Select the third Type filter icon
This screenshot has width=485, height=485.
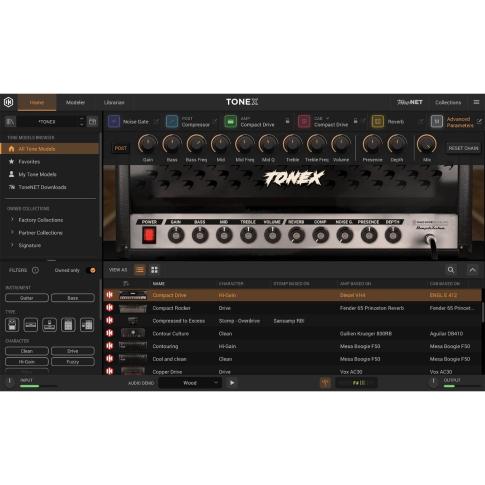click(49, 325)
